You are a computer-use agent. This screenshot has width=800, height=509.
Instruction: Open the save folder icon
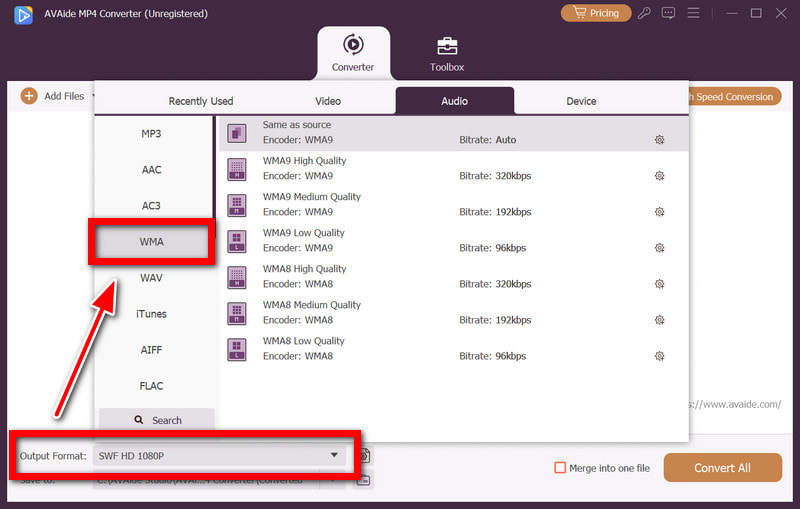click(364, 480)
